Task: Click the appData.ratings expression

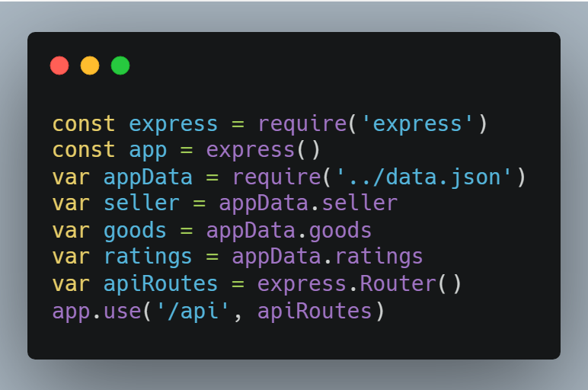Action: [328, 257]
